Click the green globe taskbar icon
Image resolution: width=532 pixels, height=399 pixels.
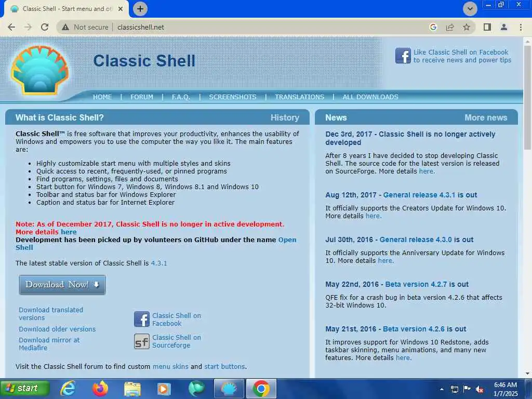click(x=196, y=389)
